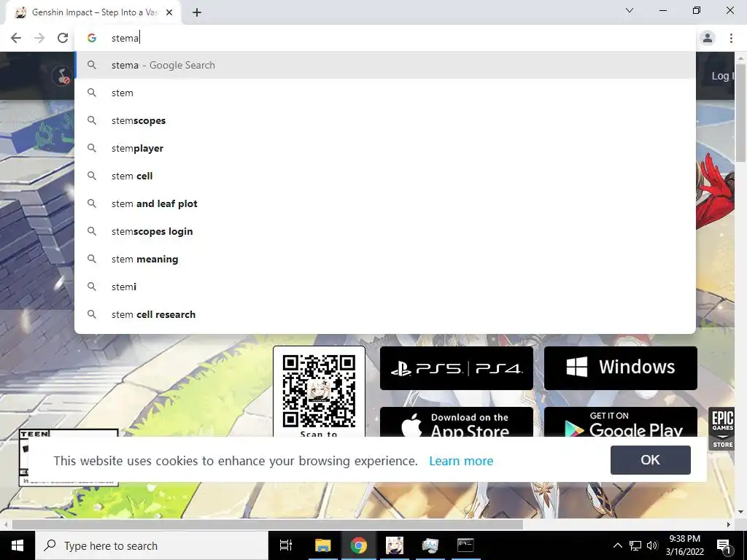Image resolution: width=747 pixels, height=560 pixels.
Task: Open the Learn more cookie link
Action: (461, 461)
